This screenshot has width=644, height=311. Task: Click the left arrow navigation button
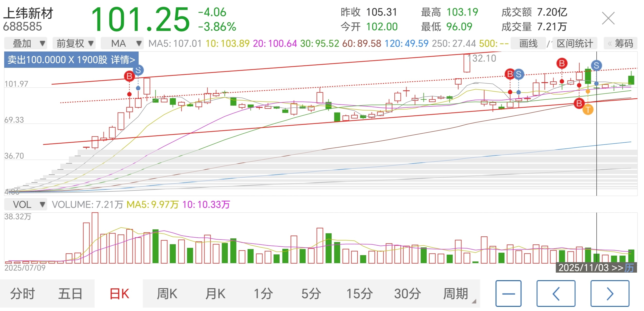tap(556, 294)
